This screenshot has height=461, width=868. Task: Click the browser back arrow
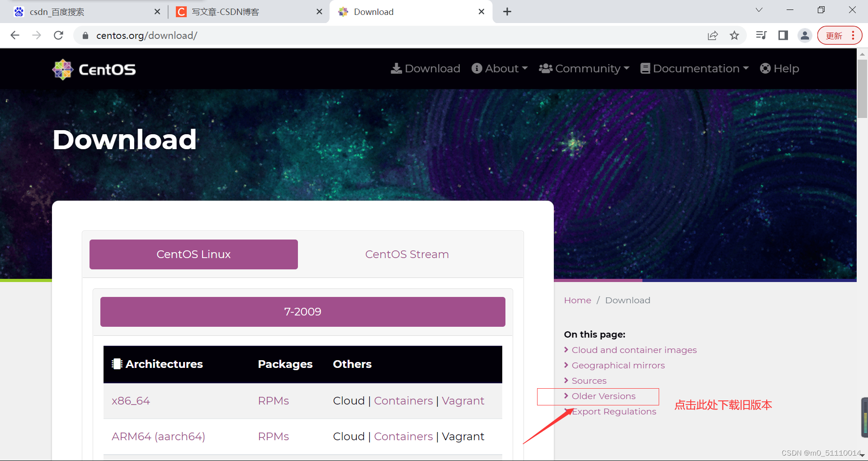(x=15, y=35)
